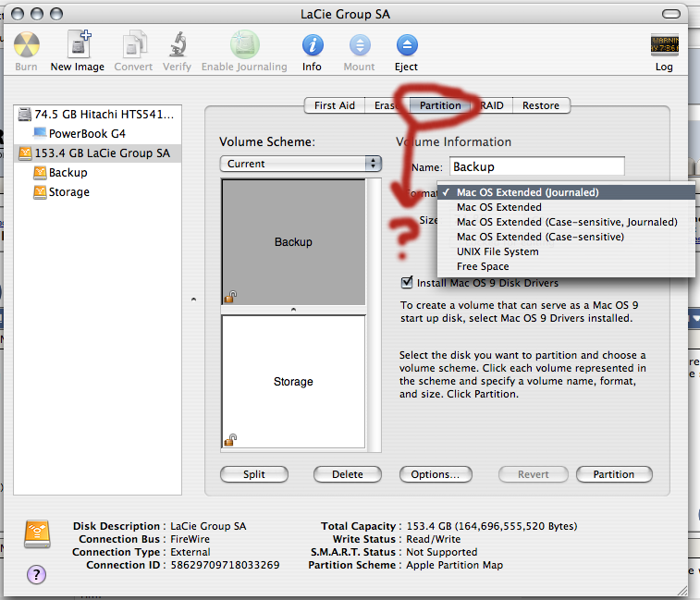
Task: Open Disk Utility help button
Action: click(x=37, y=574)
